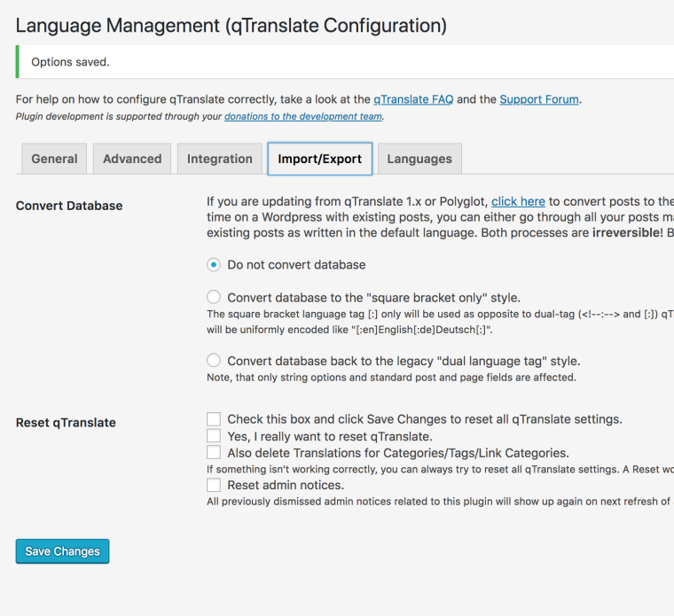Open the qTranslate FAQ link
Screen dimensions: 674x616
click(x=413, y=99)
